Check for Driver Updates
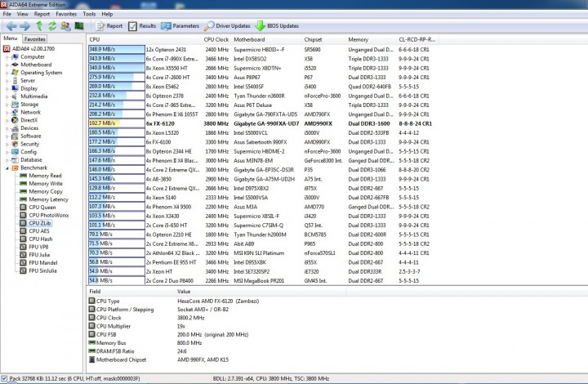The width and height of the screenshot is (588, 384). 227,26
